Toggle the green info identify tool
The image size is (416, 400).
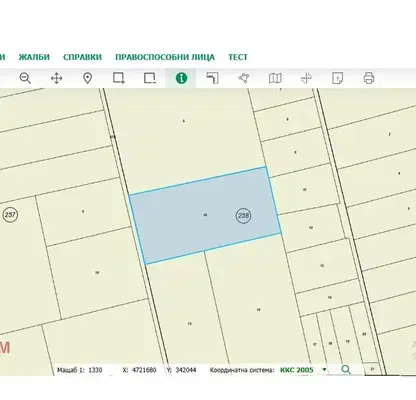tap(181, 78)
